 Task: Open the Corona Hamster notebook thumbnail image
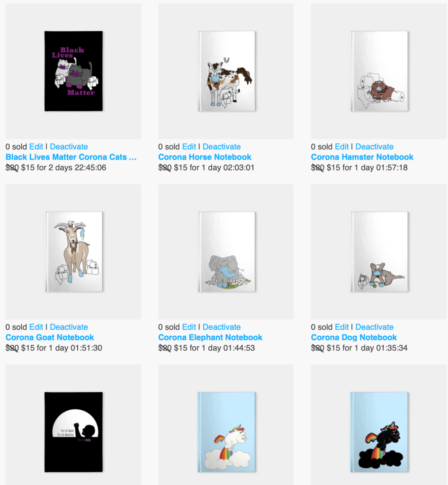(379, 71)
